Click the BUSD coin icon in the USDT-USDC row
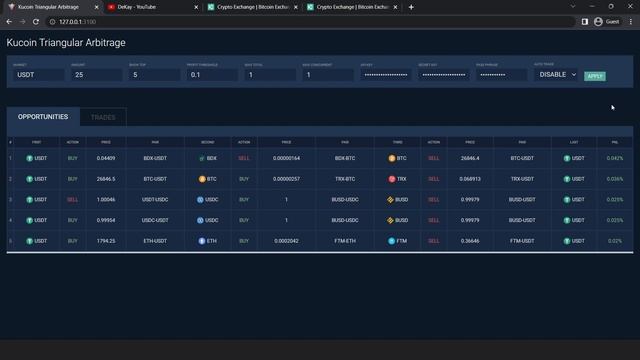The width and height of the screenshot is (640, 360). [390, 200]
